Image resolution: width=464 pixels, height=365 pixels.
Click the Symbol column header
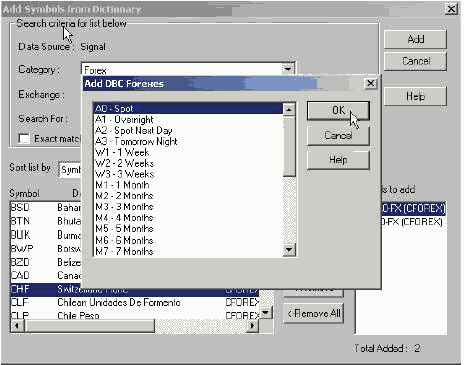tap(24, 193)
